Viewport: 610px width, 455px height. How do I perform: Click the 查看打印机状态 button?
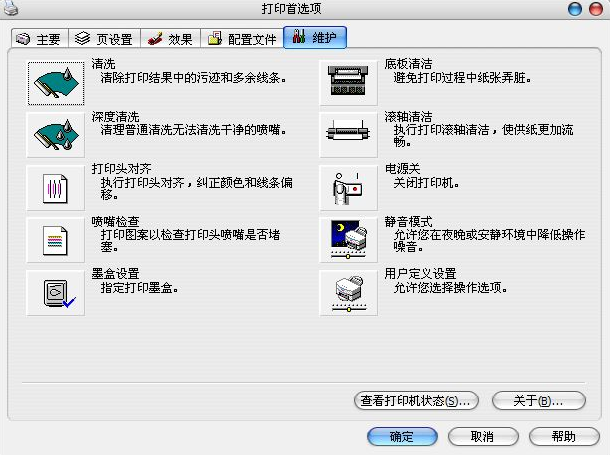click(x=416, y=401)
